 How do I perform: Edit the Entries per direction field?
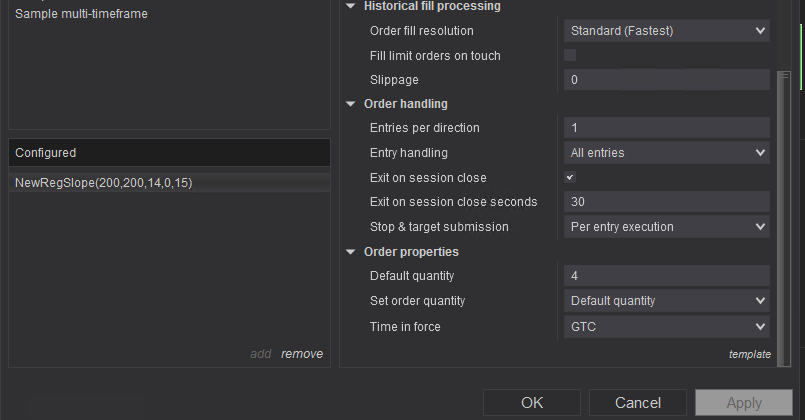point(666,128)
